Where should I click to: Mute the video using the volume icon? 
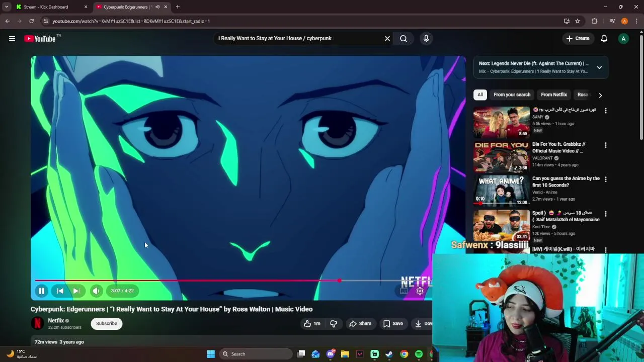96,291
